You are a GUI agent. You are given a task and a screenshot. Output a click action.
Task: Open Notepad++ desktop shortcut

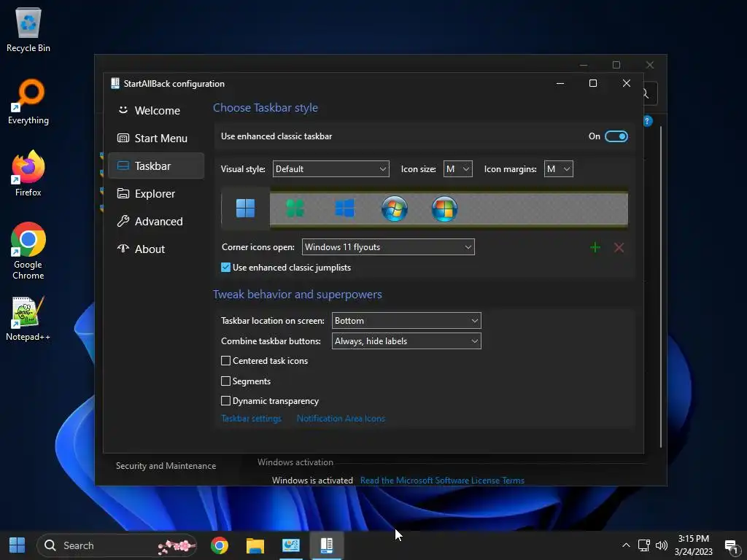[x=28, y=319]
